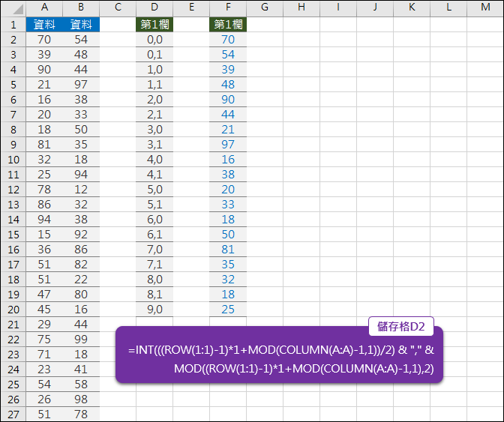The width and height of the screenshot is (504, 422).
Task: Select cell B5 containing 97
Action: pos(81,85)
